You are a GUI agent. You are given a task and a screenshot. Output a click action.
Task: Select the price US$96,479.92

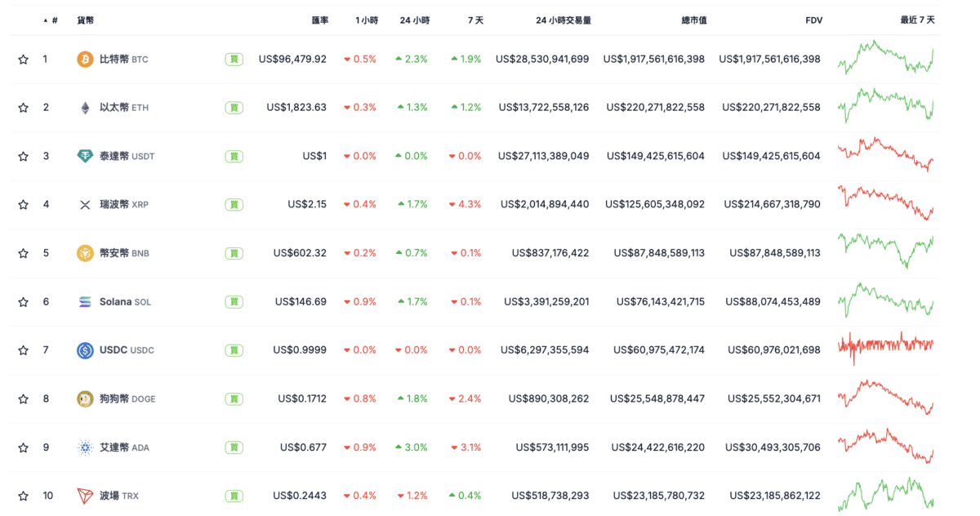(x=292, y=59)
